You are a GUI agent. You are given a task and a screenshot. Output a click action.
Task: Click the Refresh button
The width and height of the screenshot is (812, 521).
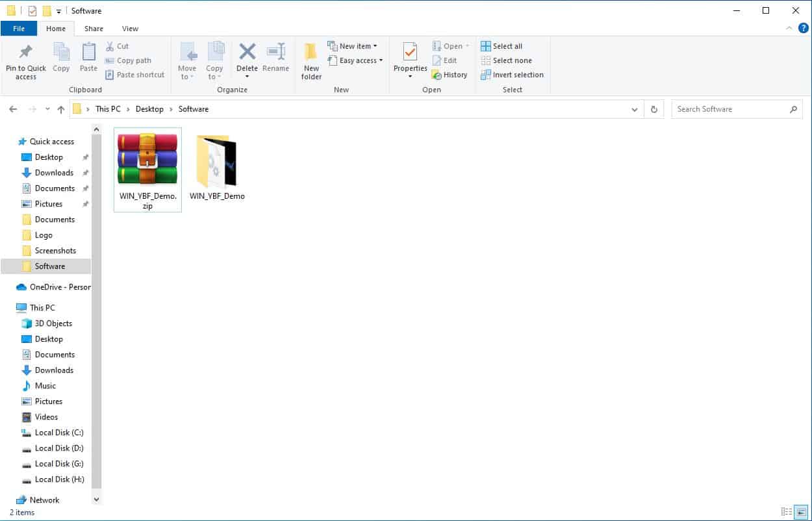[654, 109]
